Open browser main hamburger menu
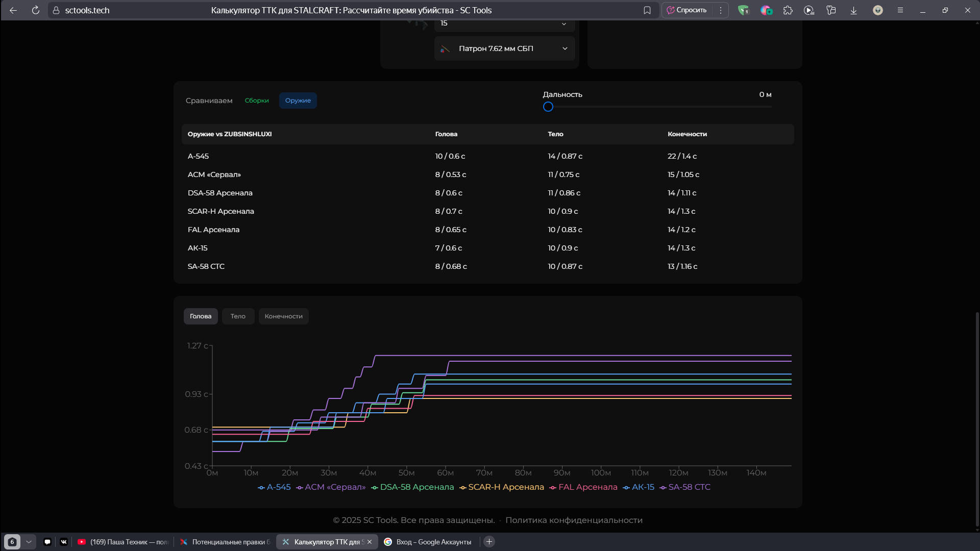 click(x=900, y=10)
